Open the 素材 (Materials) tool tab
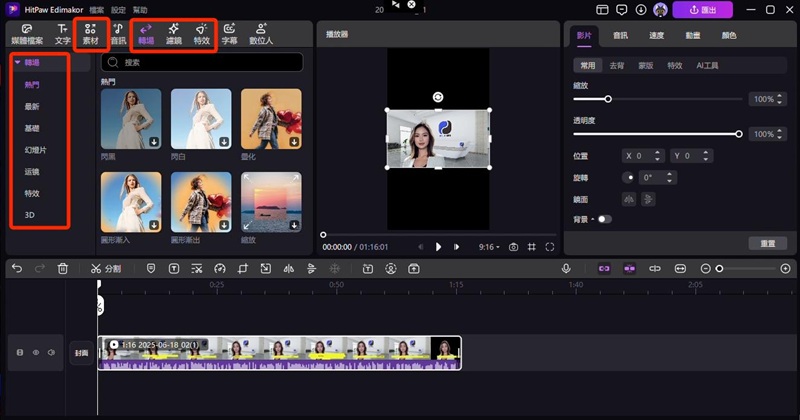 point(91,33)
